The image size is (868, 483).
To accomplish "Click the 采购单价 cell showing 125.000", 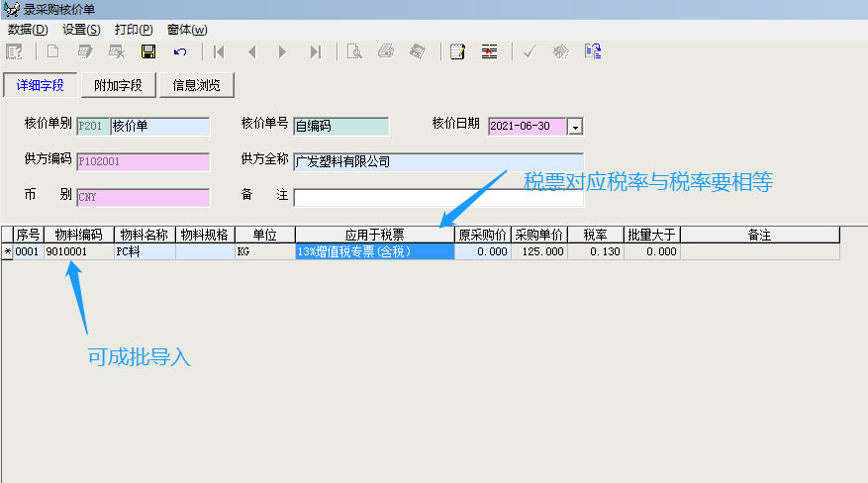I will pyautogui.click(x=538, y=252).
